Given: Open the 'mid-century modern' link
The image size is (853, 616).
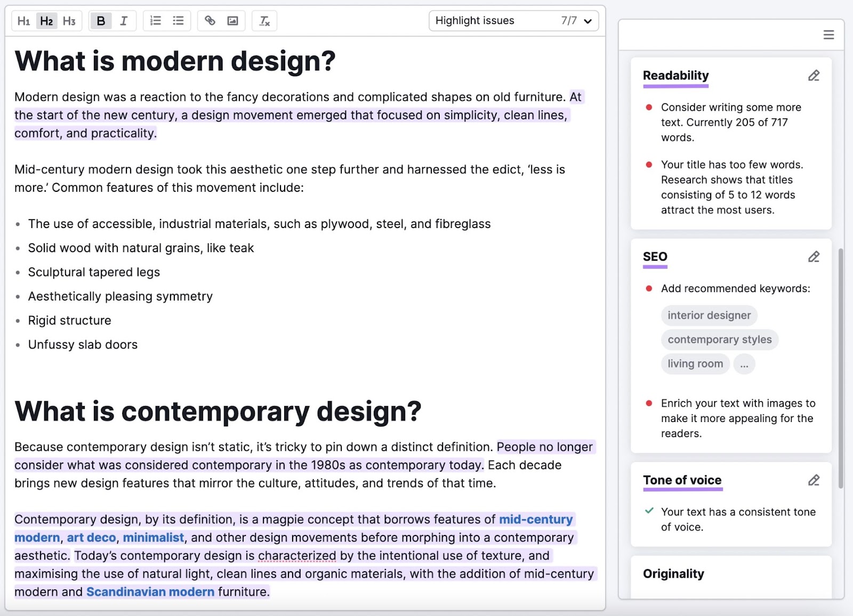Looking at the screenshot, I should [535, 519].
